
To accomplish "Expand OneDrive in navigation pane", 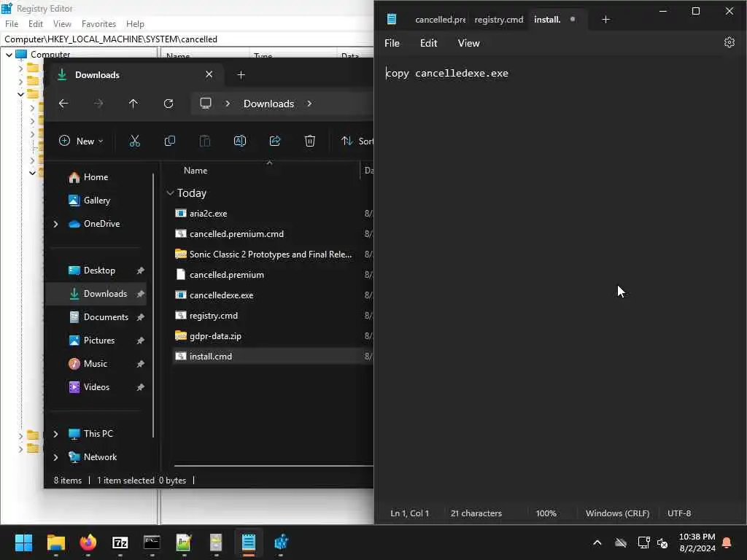I will pyautogui.click(x=55, y=224).
